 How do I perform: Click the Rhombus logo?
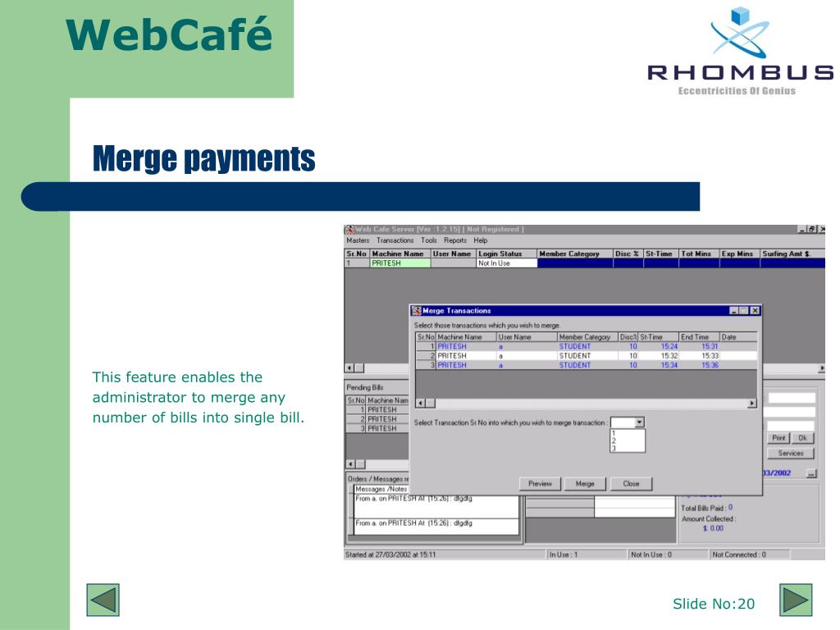[x=740, y=51]
